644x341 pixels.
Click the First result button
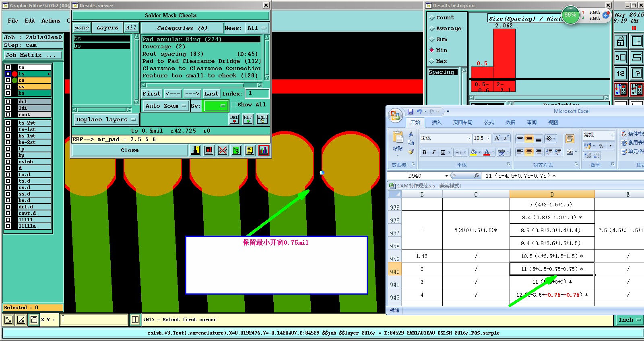point(152,94)
